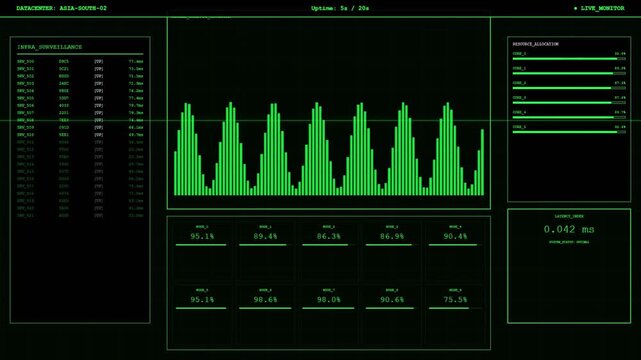This screenshot has width=641, height=360.
Task: Click the CORE_4 allocation progress bar
Action: pos(569,117)
